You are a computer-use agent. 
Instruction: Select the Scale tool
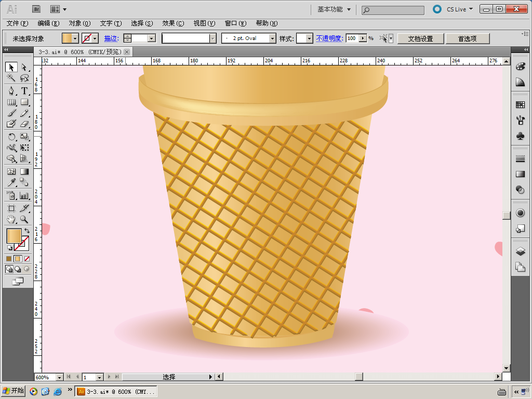click(24, 137)
